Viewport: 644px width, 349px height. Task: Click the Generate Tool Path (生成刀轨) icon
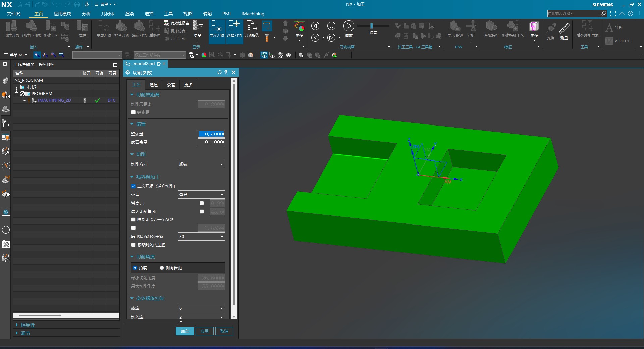coord(104,29)
